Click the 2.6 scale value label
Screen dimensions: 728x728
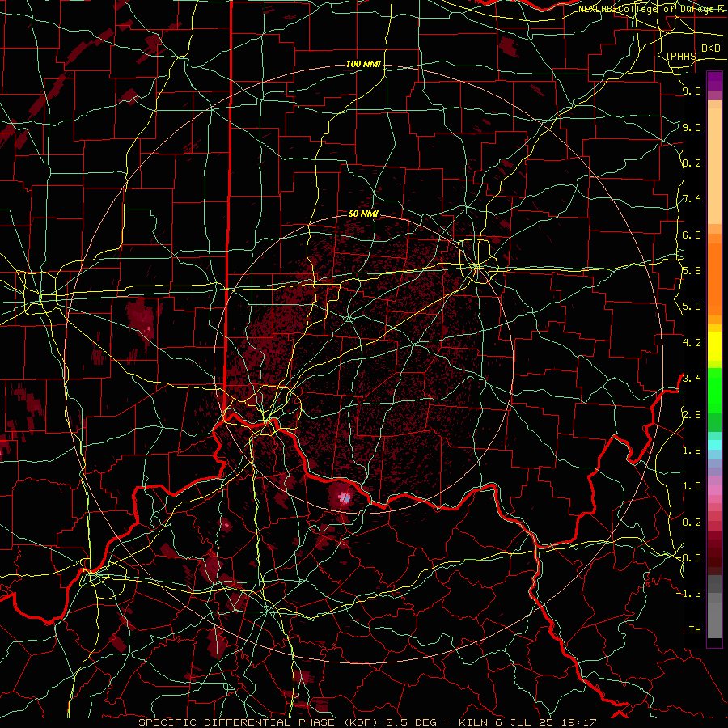692,415
